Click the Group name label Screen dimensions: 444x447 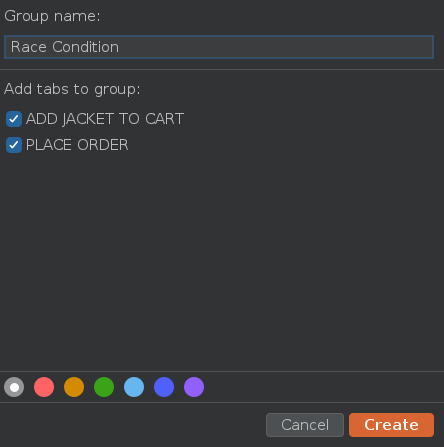(52, 16)
